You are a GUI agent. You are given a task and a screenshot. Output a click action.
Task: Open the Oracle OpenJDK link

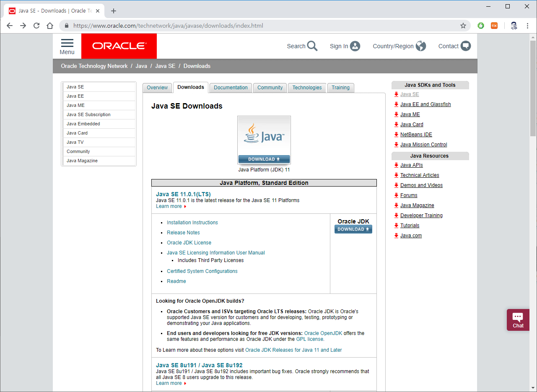(x=323, y=333)
